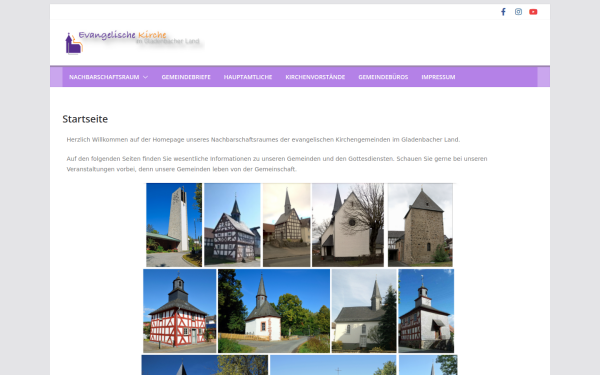Open the Gemeindebüros menu item
The width and height of the screenshot is (600, 375).
[383, 77]
